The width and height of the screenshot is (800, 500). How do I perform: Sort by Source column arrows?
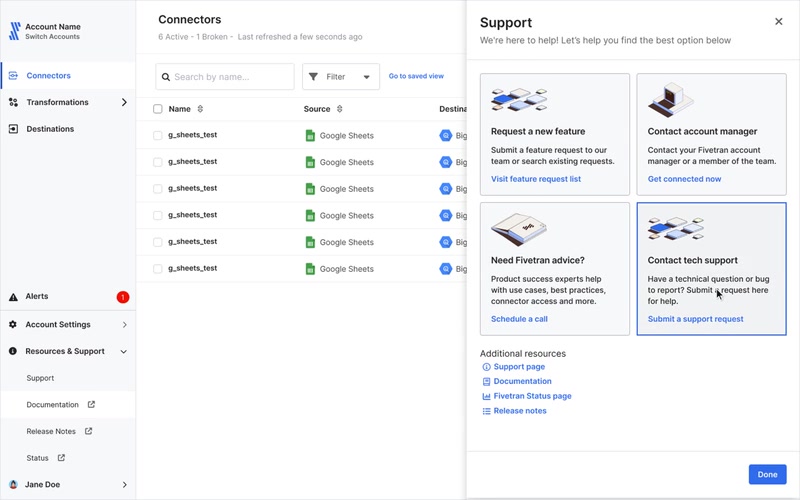coord(339,109)
